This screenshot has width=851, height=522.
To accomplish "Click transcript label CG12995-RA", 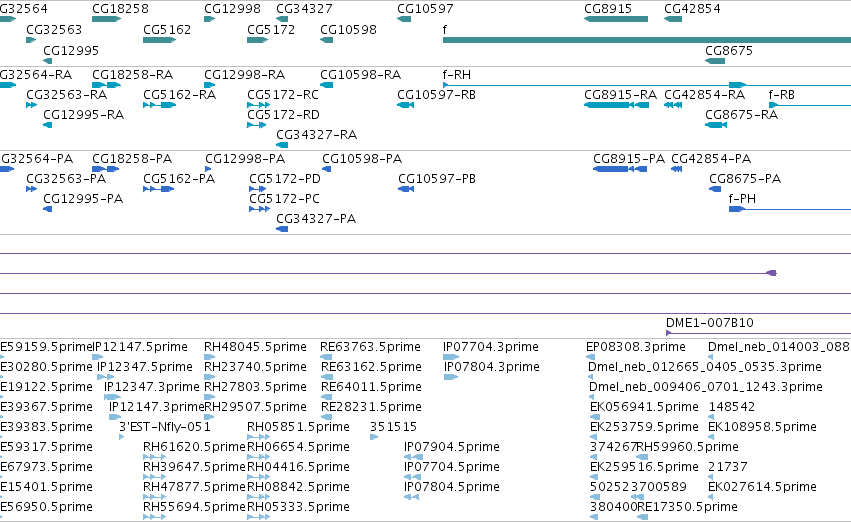I will point(84,115).
